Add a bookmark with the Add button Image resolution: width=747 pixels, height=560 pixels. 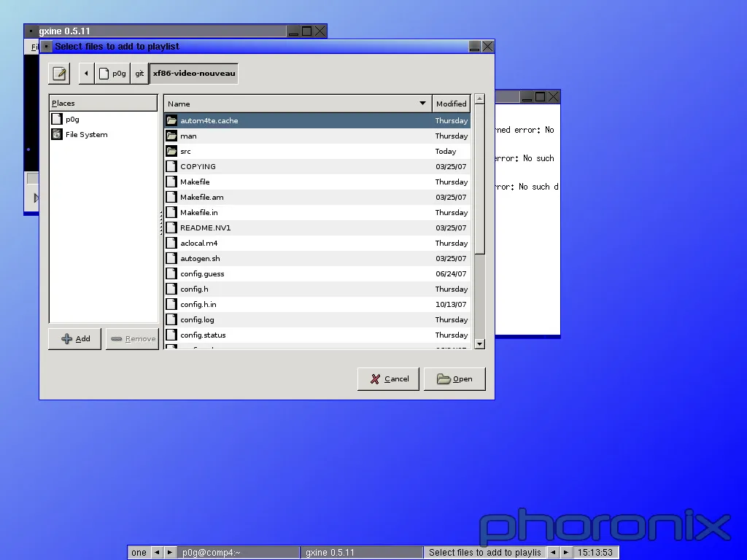click(75, 338)
